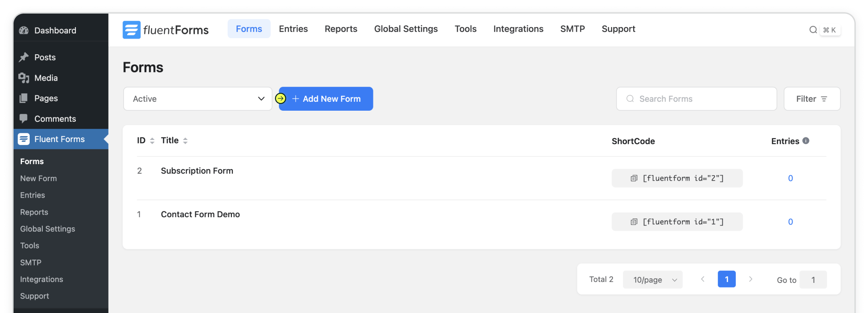Click the Media icon in sidebar

[24, 78]
